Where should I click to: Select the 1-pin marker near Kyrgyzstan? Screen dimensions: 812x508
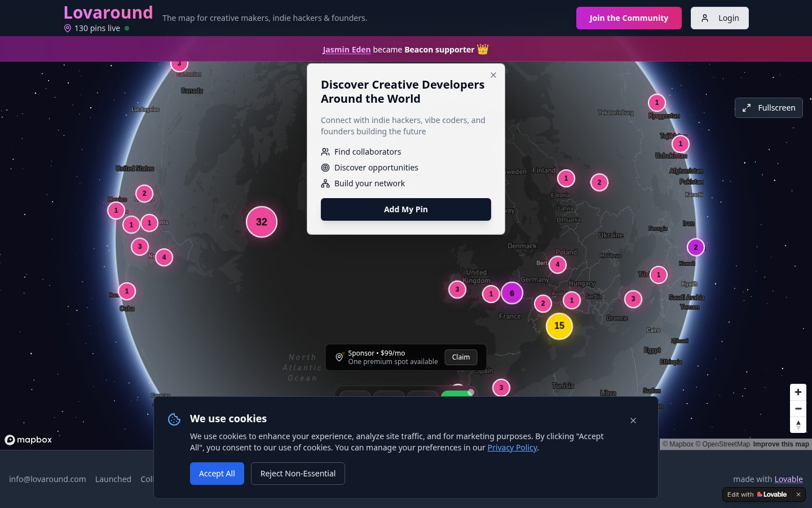(657, 103)
